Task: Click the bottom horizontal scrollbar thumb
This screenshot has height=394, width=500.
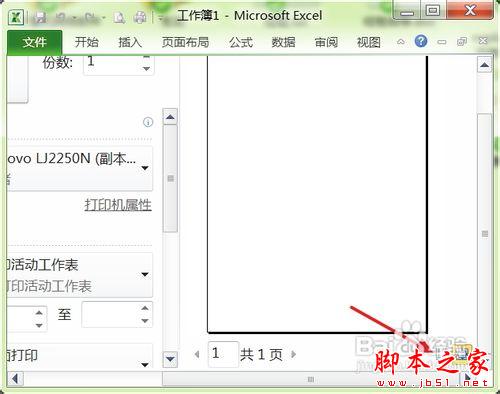Action: tap(311, 379)
